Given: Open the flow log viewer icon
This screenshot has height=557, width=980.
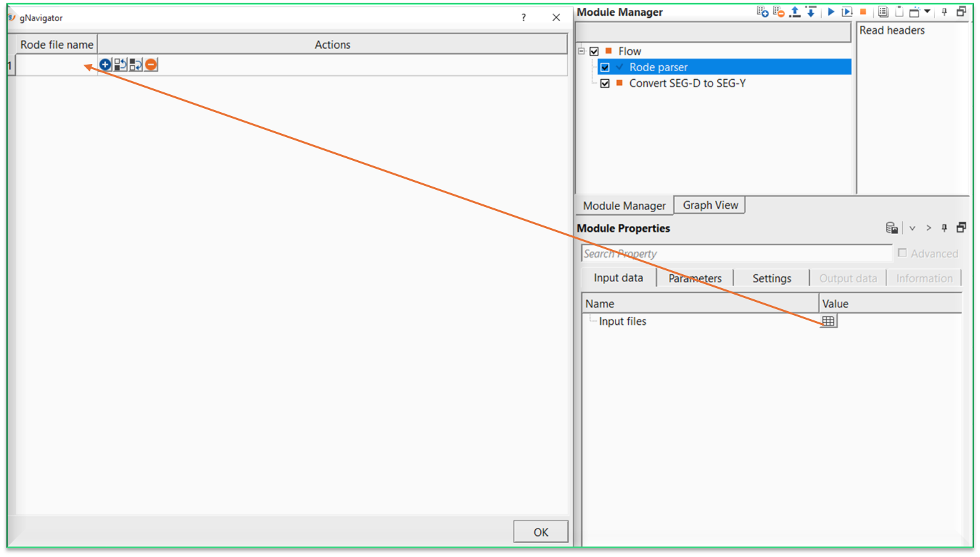Looking at the screenshot, I should click(x=883, y=11).
